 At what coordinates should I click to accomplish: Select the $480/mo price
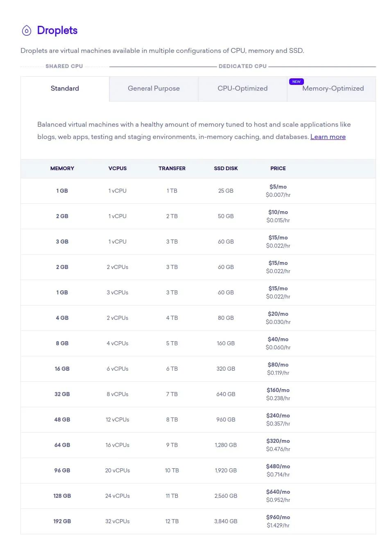278,467
